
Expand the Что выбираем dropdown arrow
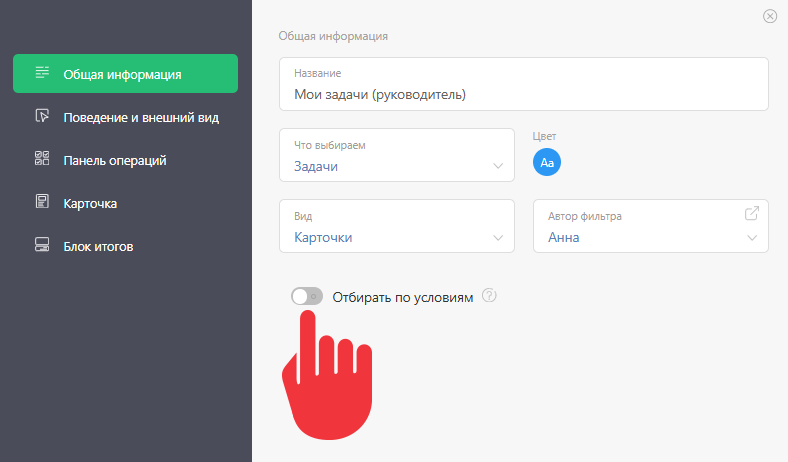(x=498, y=166)
